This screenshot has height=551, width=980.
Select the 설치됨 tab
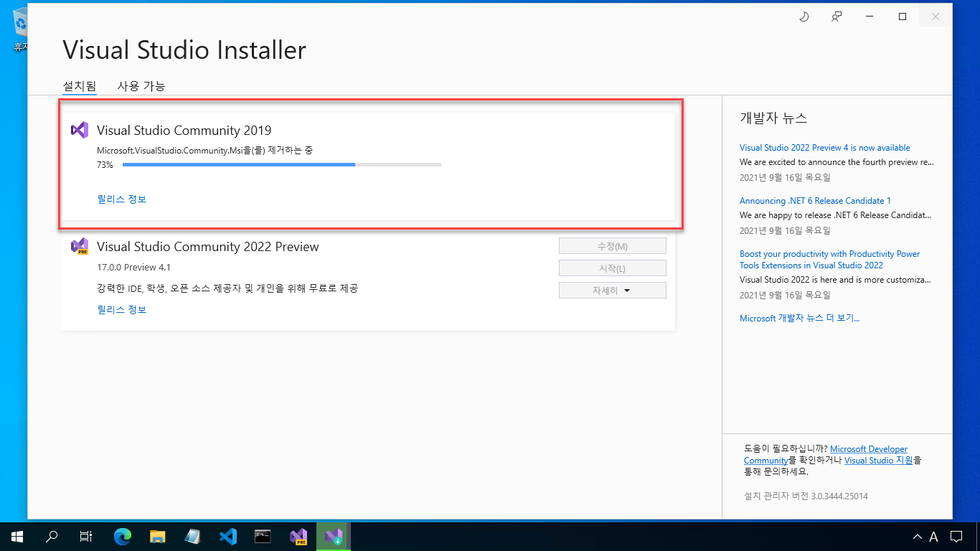click(x=79, y=86)
